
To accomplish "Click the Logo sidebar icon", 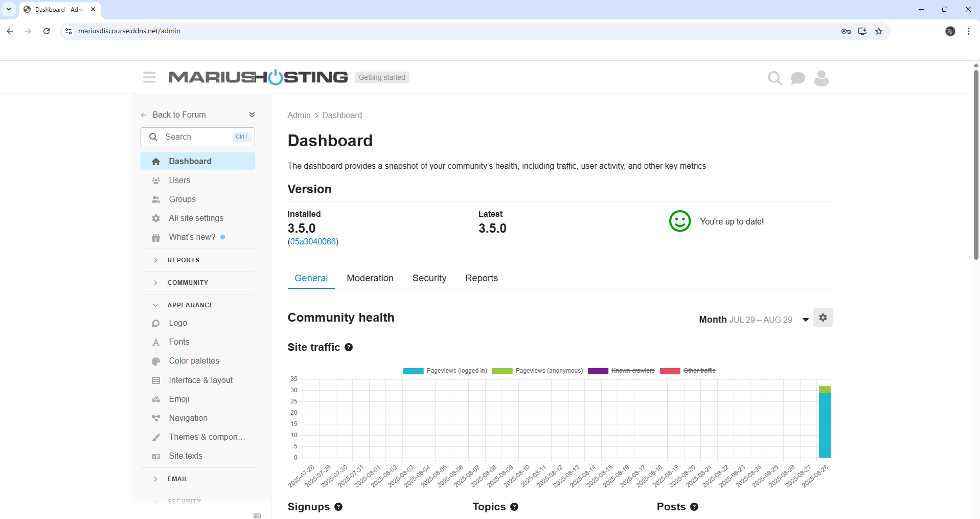I will [156, 323].
